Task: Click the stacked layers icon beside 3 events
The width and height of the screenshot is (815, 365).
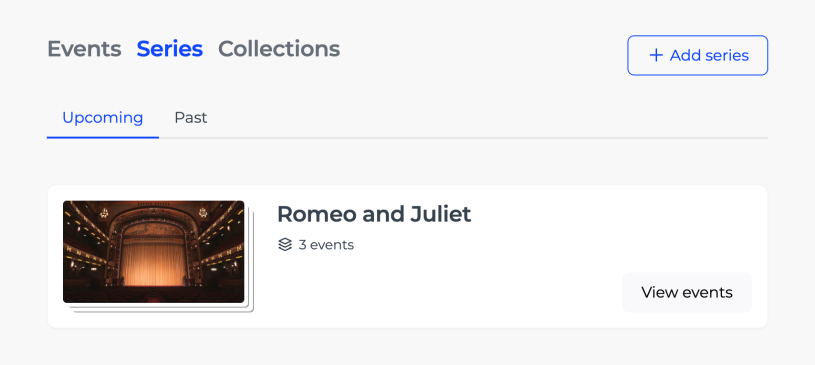Action: (285, 244)
